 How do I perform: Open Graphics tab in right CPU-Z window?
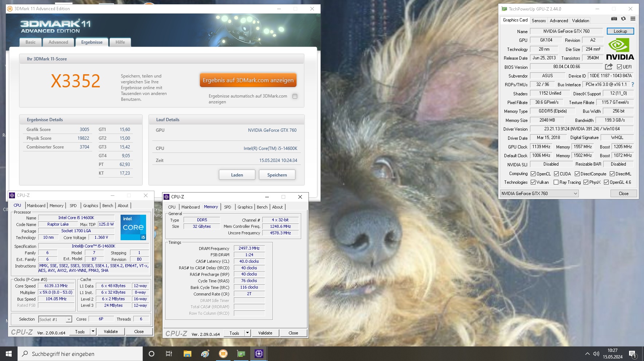(x=245, y=207)
